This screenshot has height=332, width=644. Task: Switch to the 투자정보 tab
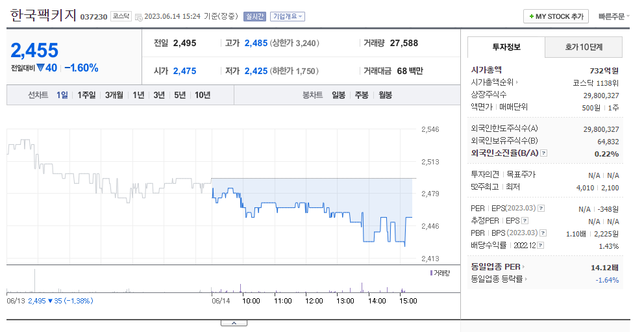[x=506, y=47]
